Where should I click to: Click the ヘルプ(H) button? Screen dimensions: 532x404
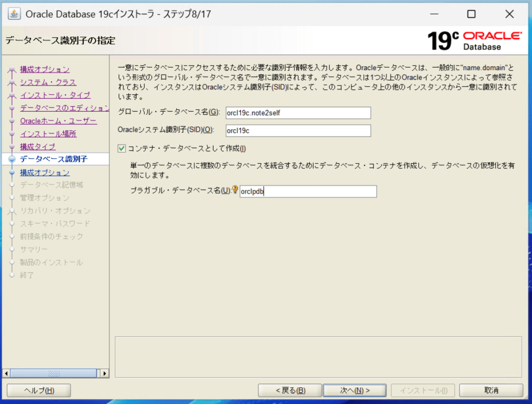[x=38, y=390]
